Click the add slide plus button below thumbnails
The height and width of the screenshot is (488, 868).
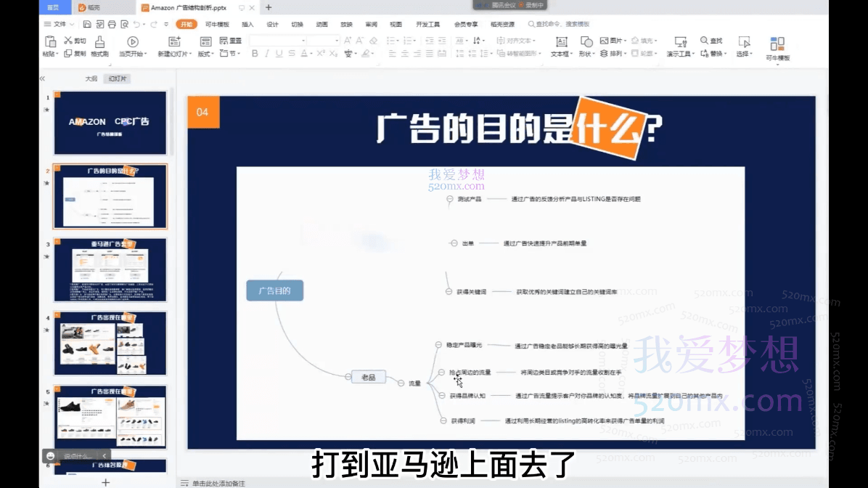[105, 482]
